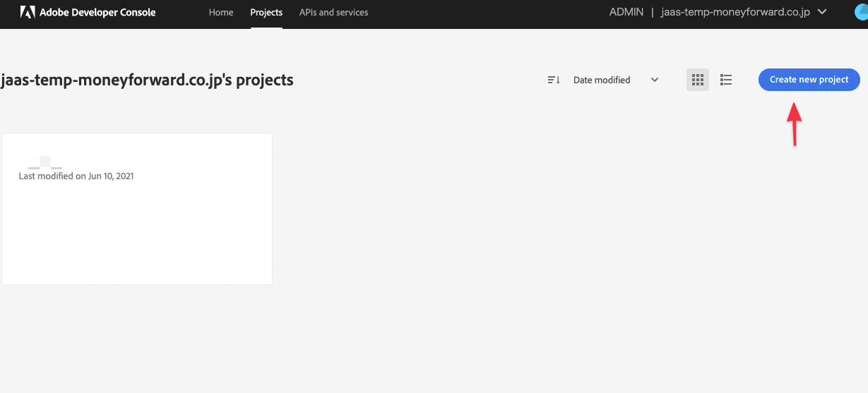Switch to list view of projects
Viewport: 868px width, 393px height.
pyautogui.click(x=725, y=80)
